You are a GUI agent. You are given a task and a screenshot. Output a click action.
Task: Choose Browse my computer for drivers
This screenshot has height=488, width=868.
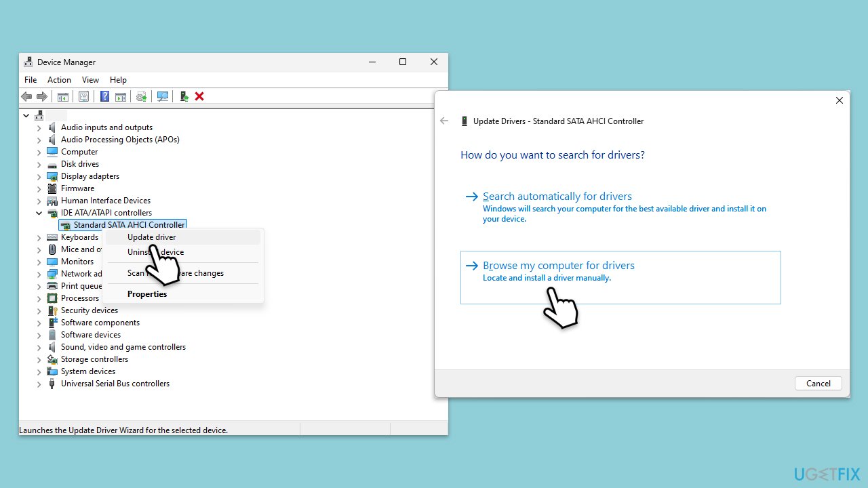click(x=620, y=277)
